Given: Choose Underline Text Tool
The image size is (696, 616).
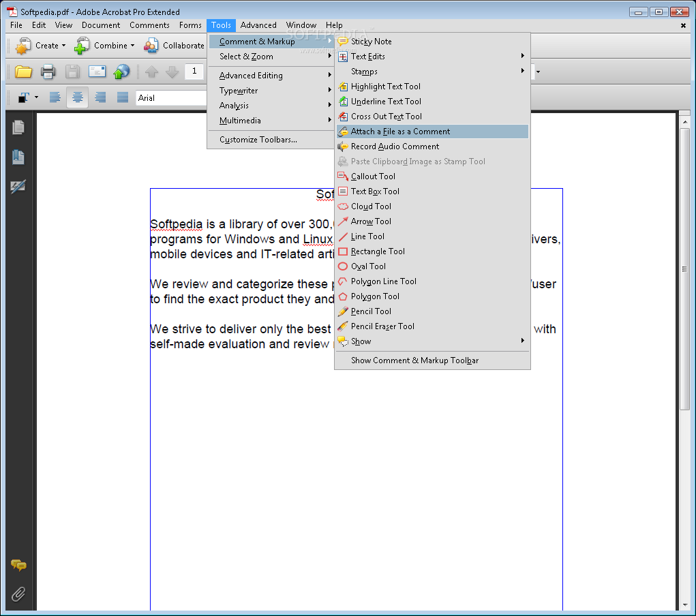Looking at the screenshot, I should click(x=432, y=102).
